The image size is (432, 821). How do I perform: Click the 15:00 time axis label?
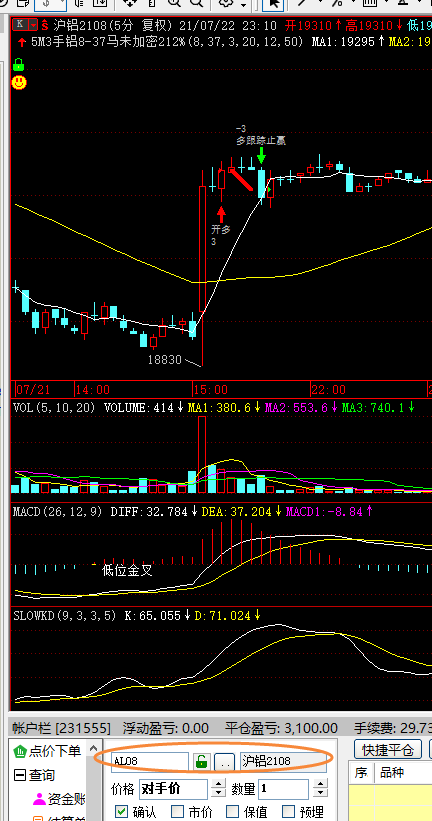(x=211, y=390)
